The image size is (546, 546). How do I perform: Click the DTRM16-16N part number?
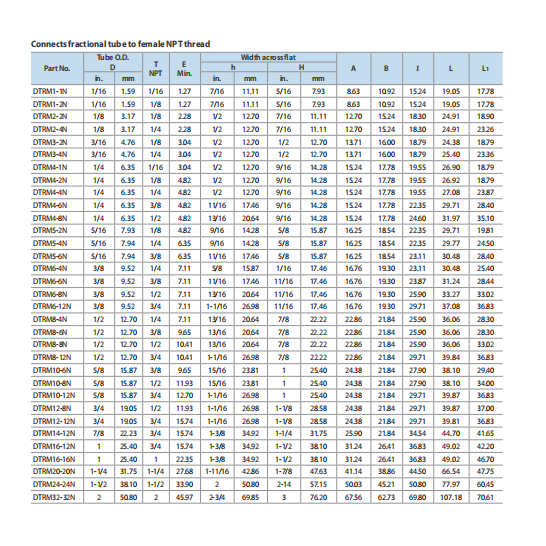point(54,459)
